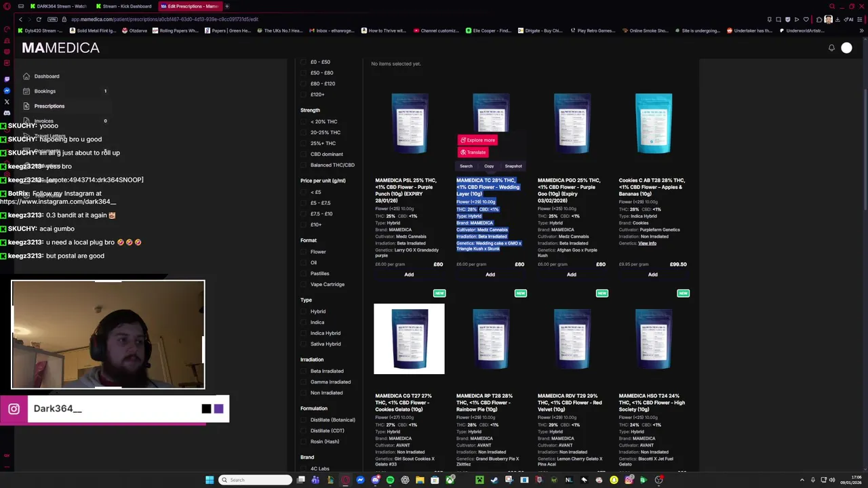The width and height of the screenshot is (868, 488).
Task: Open the notifications bell in Mamedica header
Action: click(x=831, y=48)
